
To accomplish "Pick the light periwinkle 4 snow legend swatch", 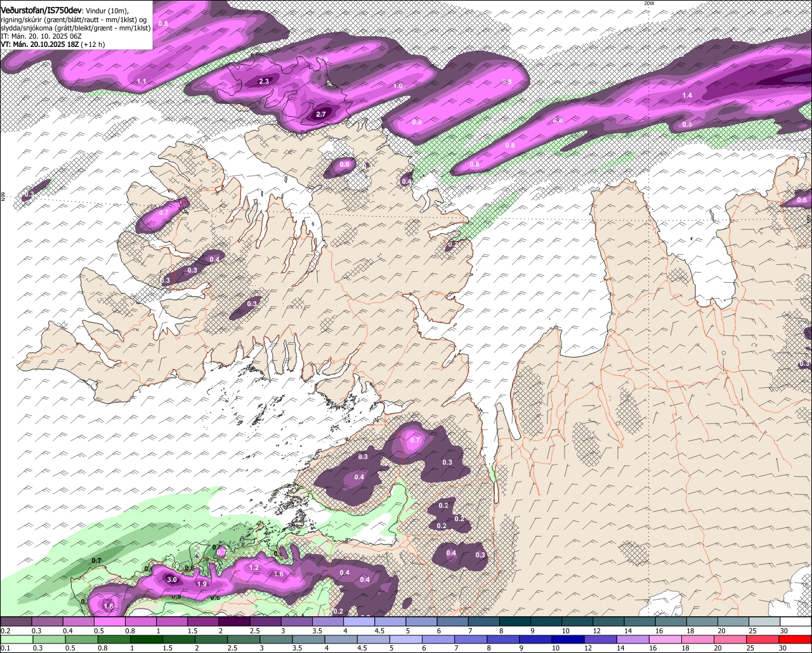I will pos(359,621).
